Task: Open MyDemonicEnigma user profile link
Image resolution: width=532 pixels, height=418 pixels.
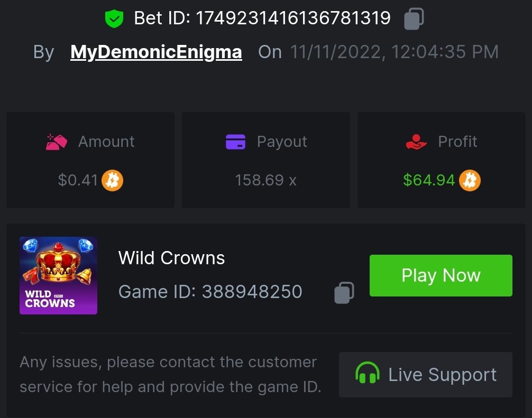Action: 156,52
